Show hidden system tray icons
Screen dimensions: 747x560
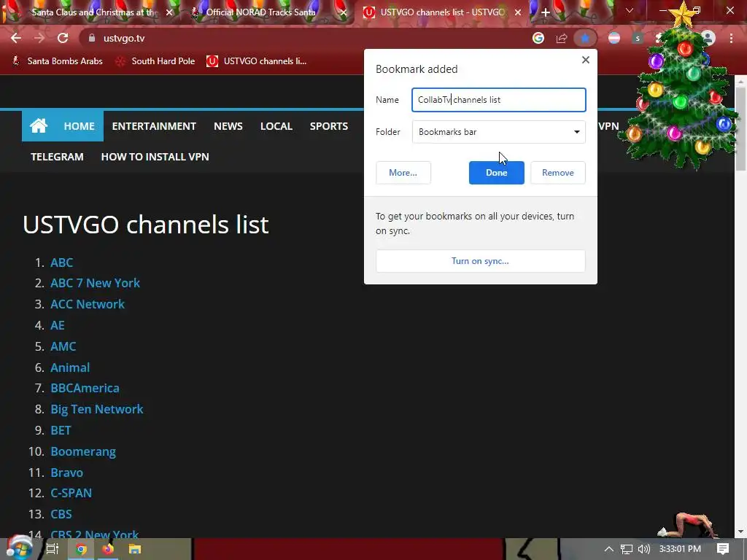[609, 549]
